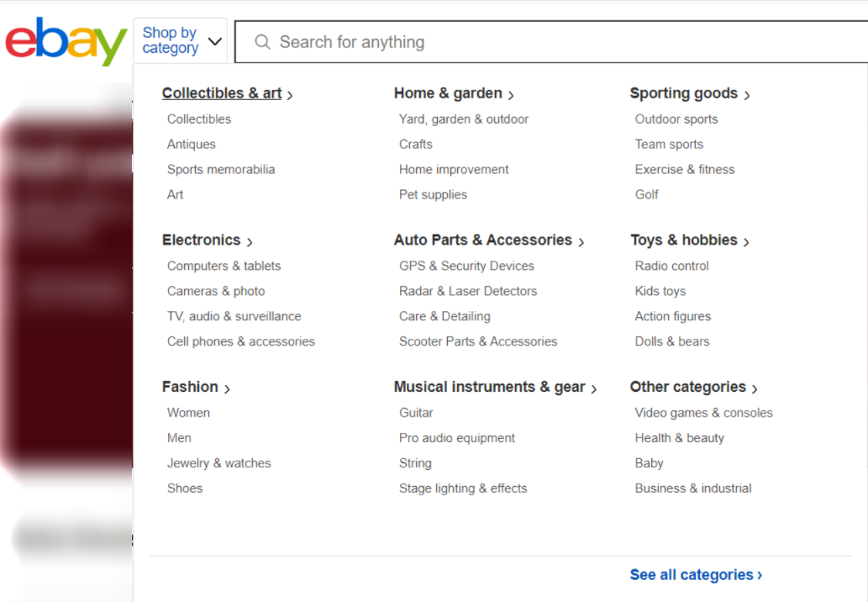Browse Computers & tablets
This screenshot has height=602, width=868.
coord(224,266)
